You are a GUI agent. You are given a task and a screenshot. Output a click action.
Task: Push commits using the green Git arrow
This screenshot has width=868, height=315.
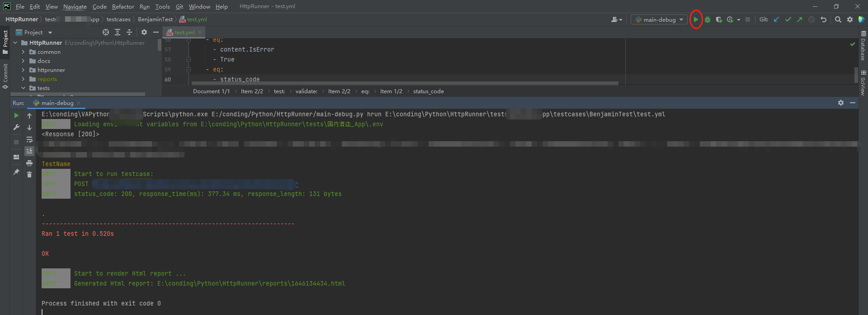(799, 19)
